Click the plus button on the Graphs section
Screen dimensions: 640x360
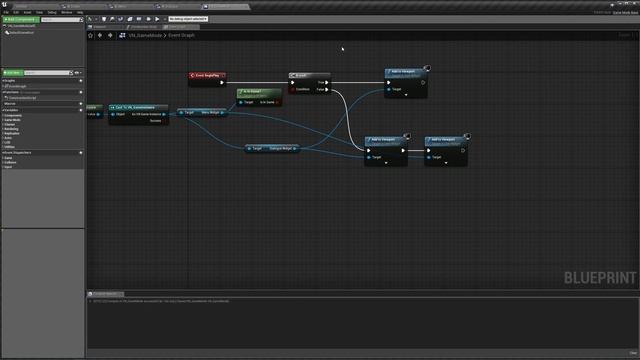pos(80,81)
